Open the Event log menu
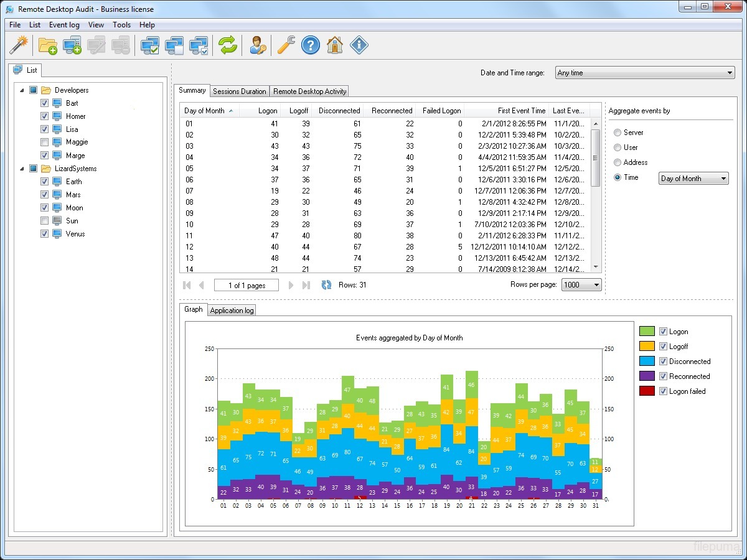747x560 pixels. [x=64, y=25]
